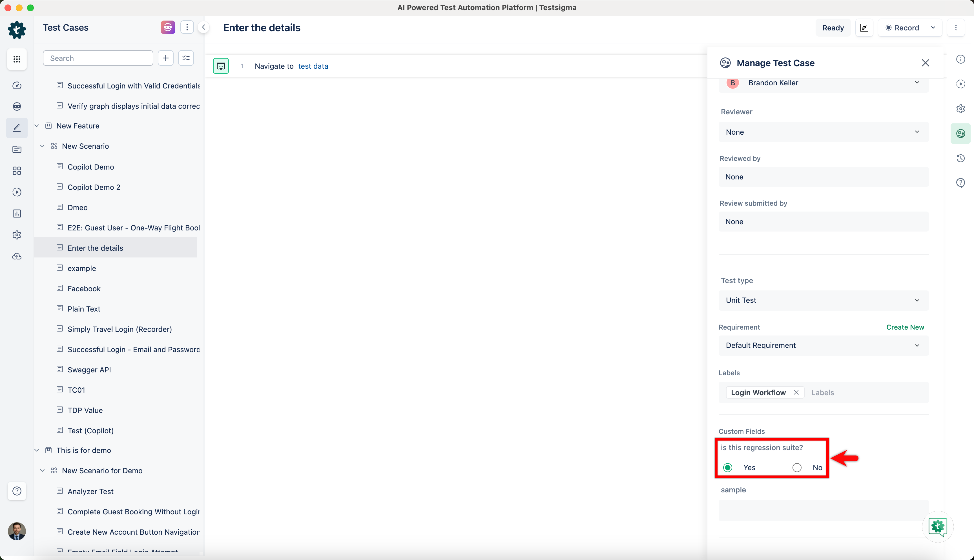
Task: Open the help icon at bottom right panel
Action: [960, 183]
